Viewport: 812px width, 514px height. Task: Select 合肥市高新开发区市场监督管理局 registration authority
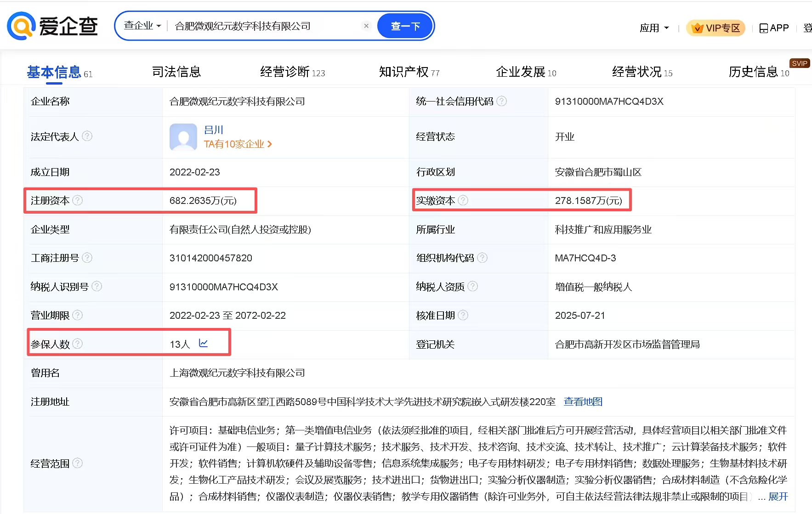[627, 345]
